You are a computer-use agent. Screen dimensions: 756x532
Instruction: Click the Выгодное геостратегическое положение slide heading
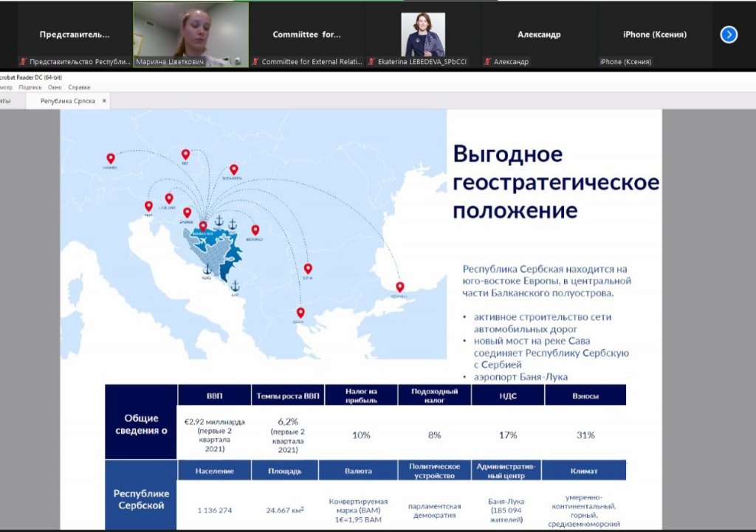tap(555, 182)
